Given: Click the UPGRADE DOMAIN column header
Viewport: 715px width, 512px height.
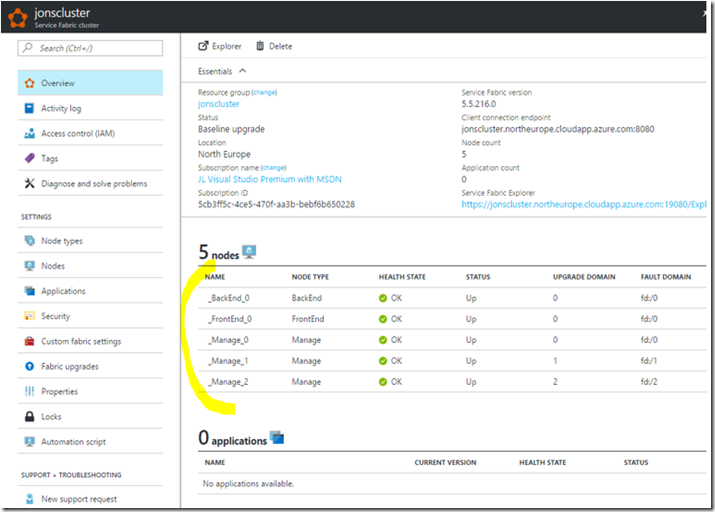Looking at the screenshot, I should point(584,277).
